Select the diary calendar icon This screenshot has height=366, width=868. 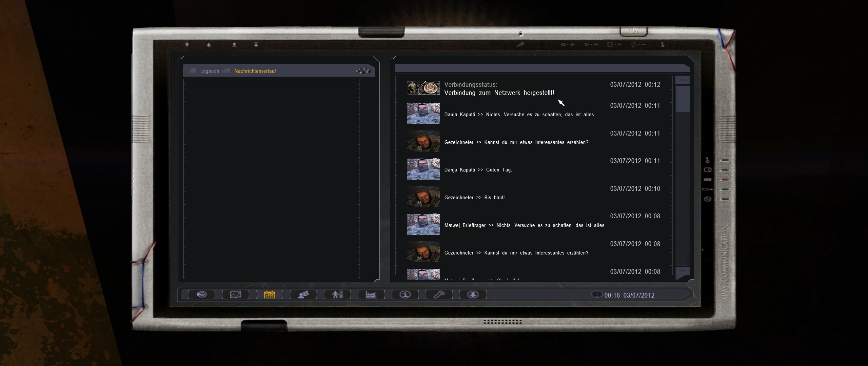(270, 294)
